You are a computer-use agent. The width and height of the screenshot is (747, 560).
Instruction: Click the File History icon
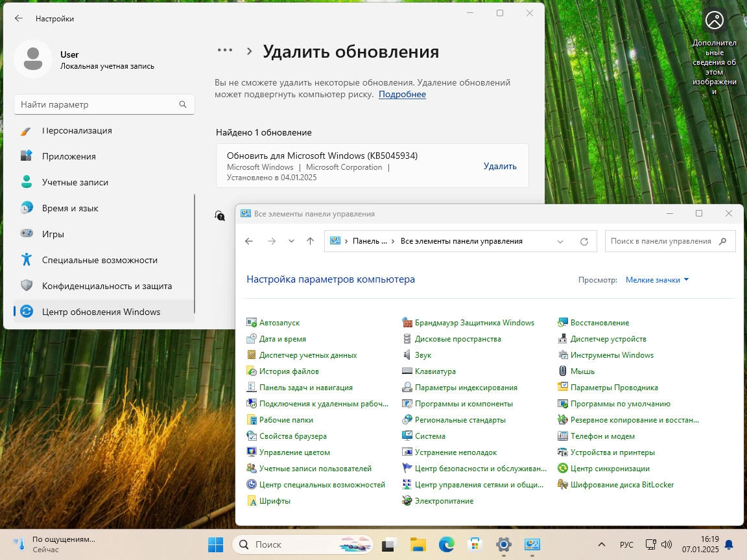(252, 371)
